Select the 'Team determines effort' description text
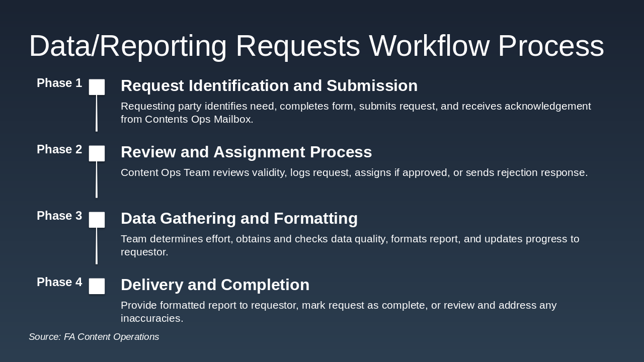644x362 pixels. [350, 245]
